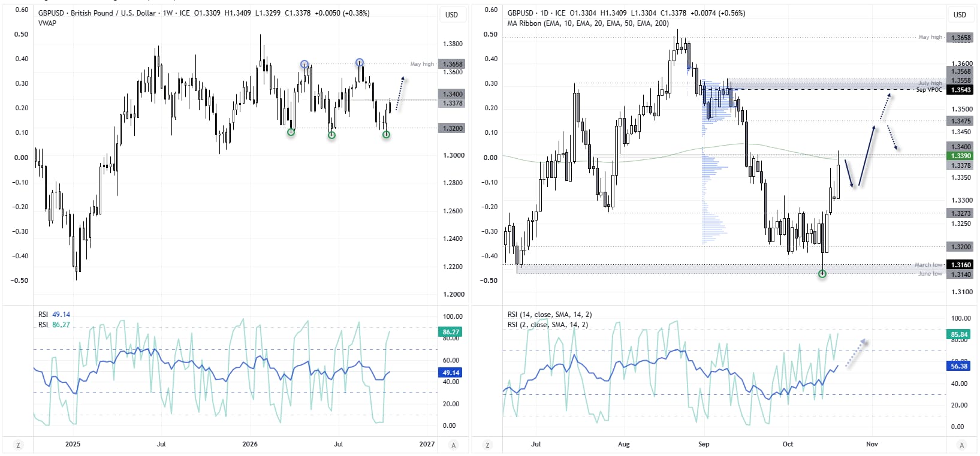The image size is (980, 456).
Task: Select the RSI 86.27 legend on weekly chart
Action: [54, 325]
